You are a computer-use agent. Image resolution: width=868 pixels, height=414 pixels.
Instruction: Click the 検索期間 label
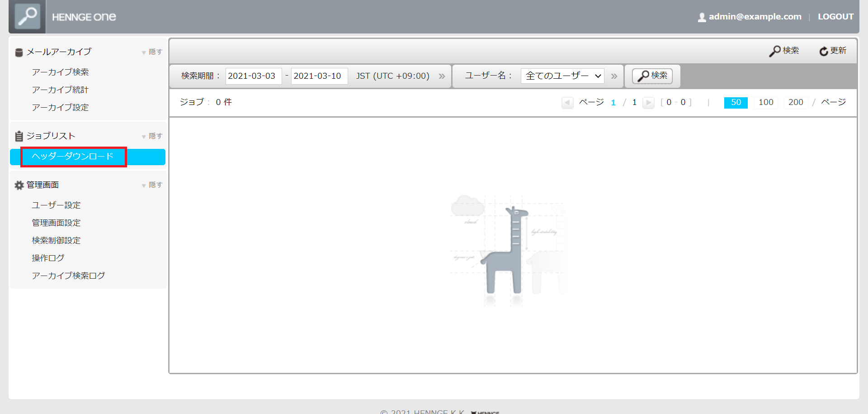(x=200, y=76)
